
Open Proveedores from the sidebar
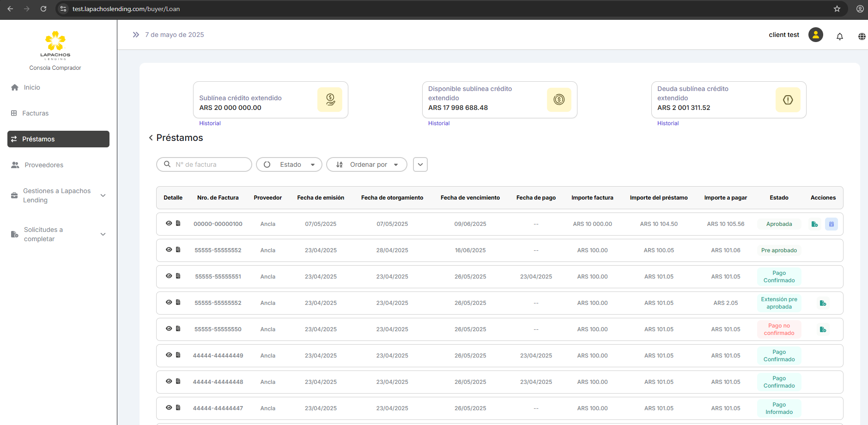pyautogui.click(x=44, y=165)
